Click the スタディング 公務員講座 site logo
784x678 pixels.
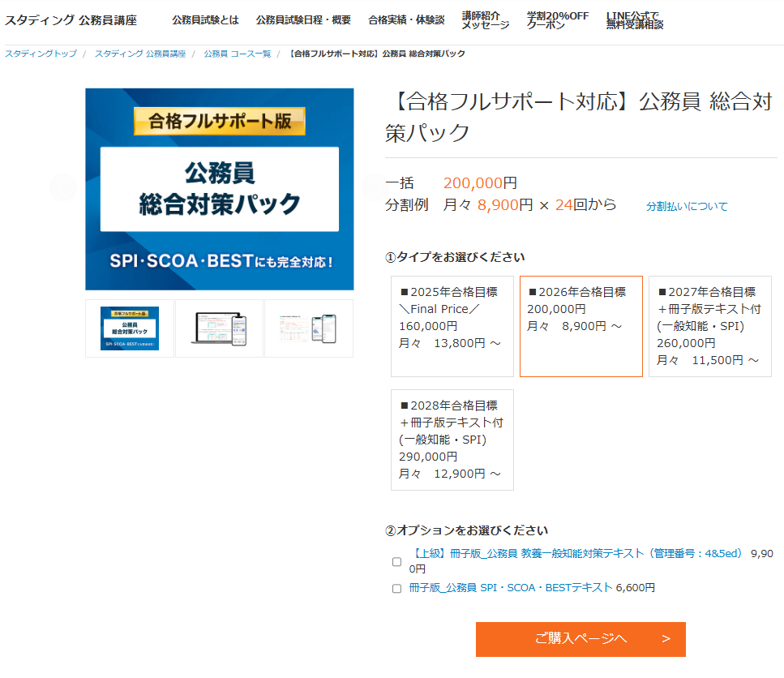click(71, 20)
